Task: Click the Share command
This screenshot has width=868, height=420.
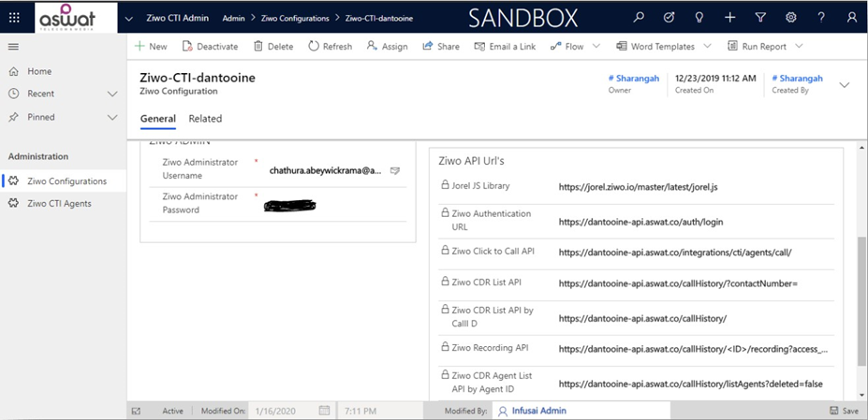Action: 441,47
